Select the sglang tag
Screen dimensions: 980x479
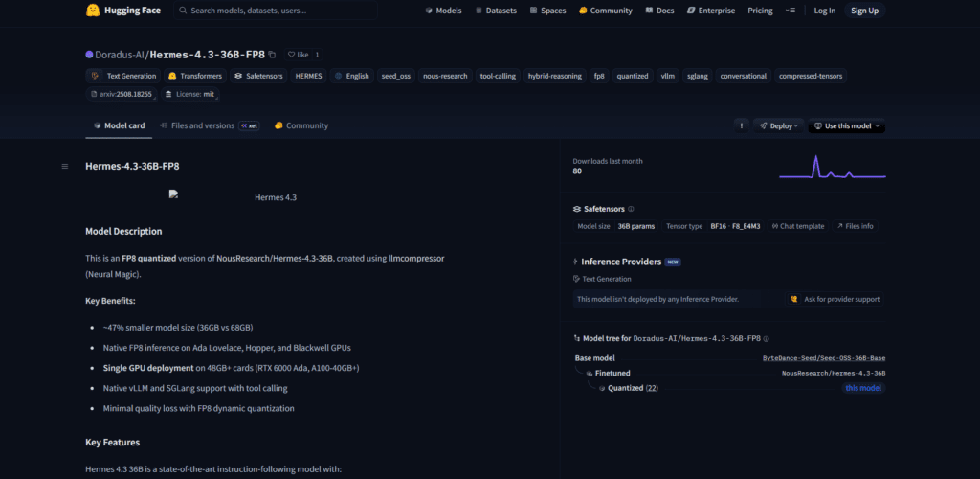pyautogui.click(x=697, y=76)
